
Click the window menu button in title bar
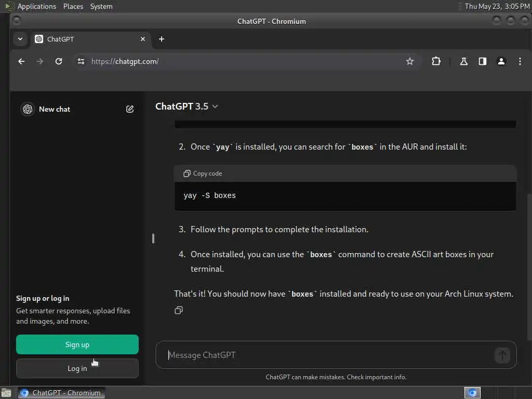point(16,21)
